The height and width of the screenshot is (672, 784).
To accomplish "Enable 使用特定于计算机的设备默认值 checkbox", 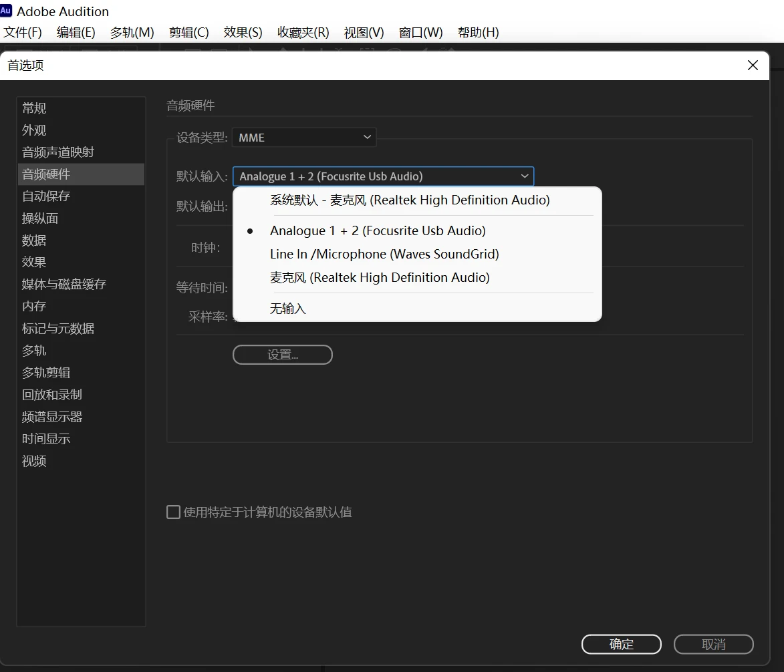I will coord(174,512).
